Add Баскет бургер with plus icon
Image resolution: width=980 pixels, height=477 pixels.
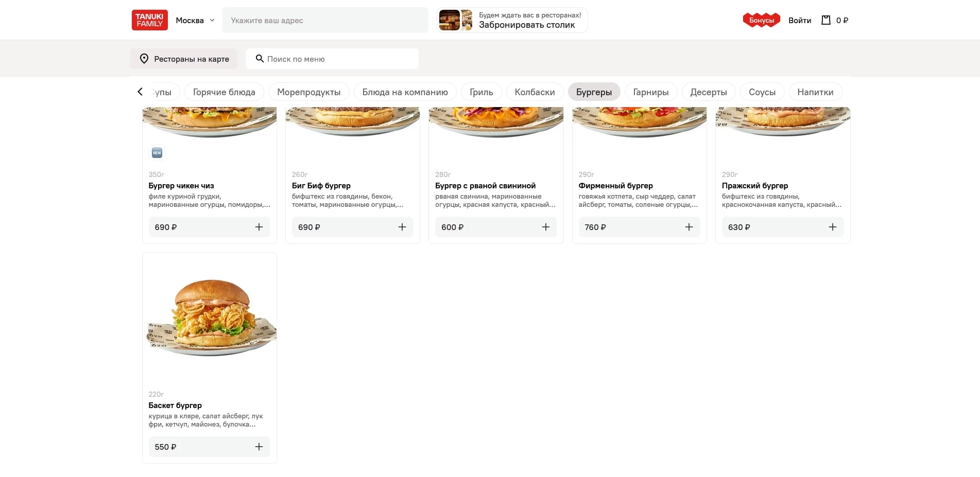click(259, 447)
